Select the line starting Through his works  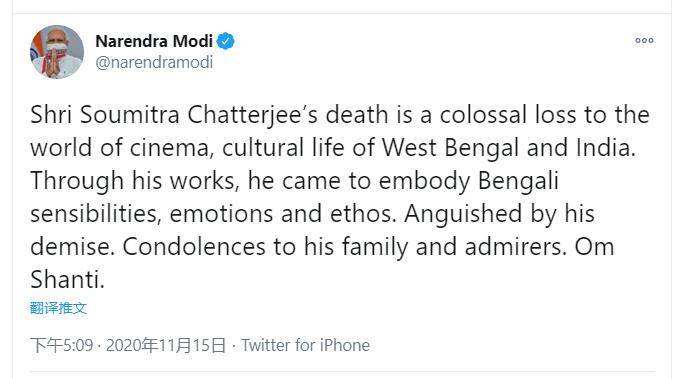pyautogui.click(x=294, y=181)
